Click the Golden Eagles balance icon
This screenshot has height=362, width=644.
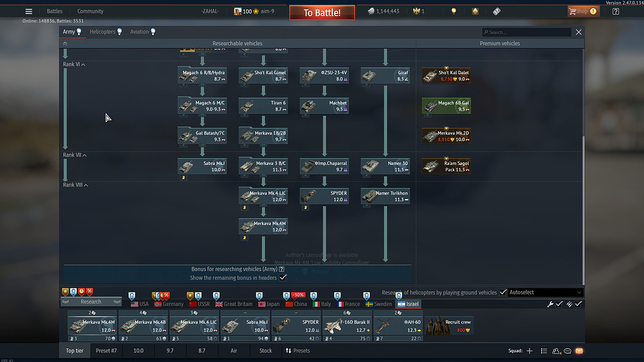pyautogui.click(x=417, y=11)
